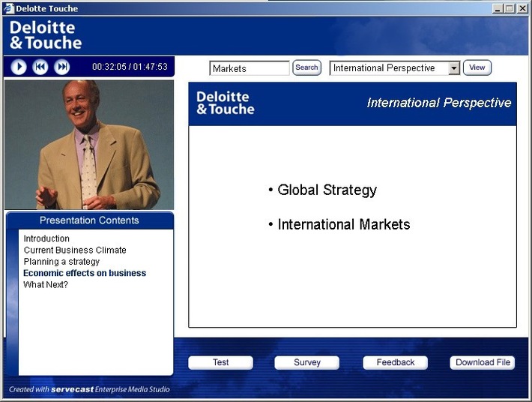Select Introduction in Presentation Contents
This screenshot has width=532, height=402.
(x=46, y=238)
